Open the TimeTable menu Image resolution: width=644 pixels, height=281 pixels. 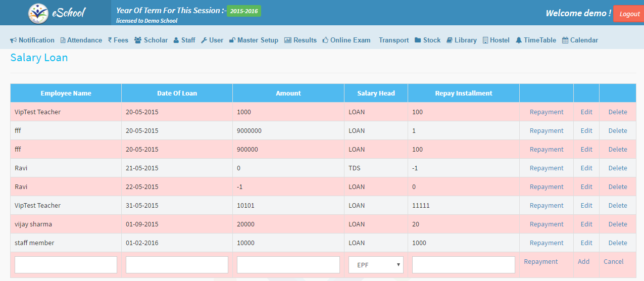(536, 40)
